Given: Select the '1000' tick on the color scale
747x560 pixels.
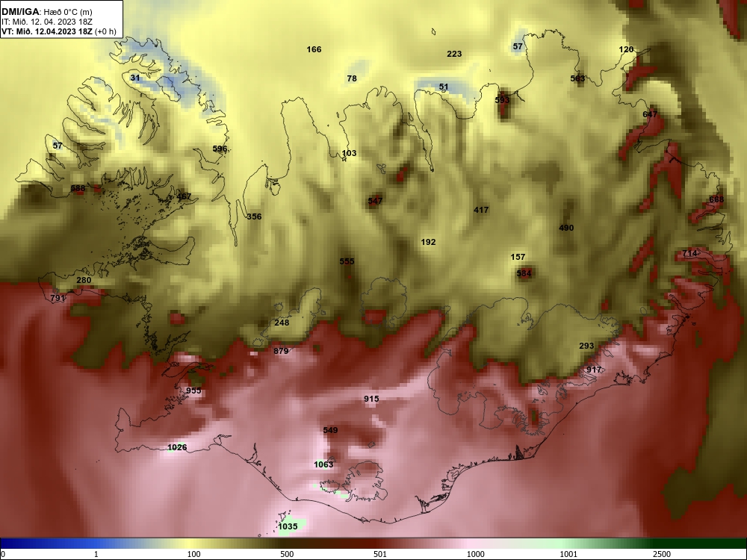Looking at the screenshot, I should (475, 554).
